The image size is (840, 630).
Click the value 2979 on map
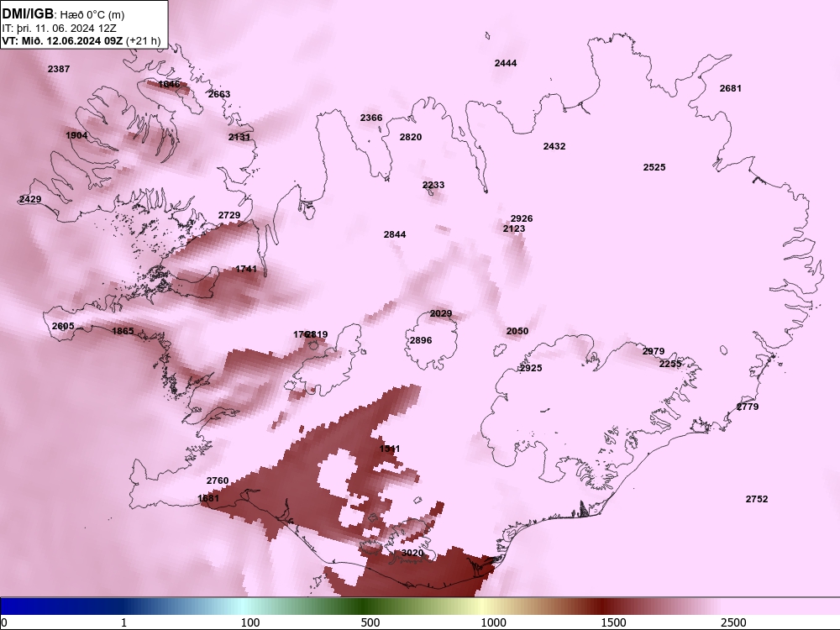point(654,351)
